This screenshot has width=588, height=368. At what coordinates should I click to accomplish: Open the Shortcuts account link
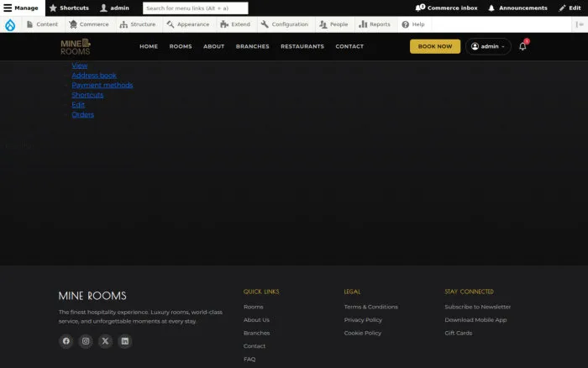click(x=87, y=95)
